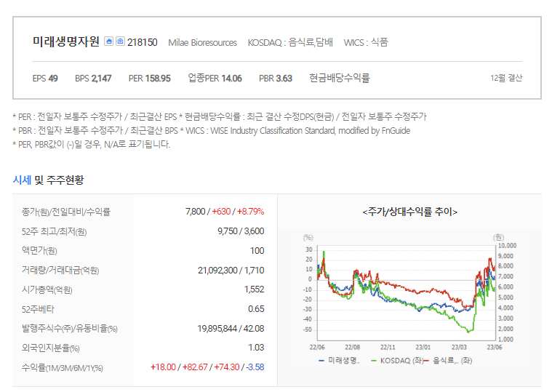
Task: Click the 종가(원)/전일대비/수익률 row label
Action: pyautogui.click(x=66, y=212)
